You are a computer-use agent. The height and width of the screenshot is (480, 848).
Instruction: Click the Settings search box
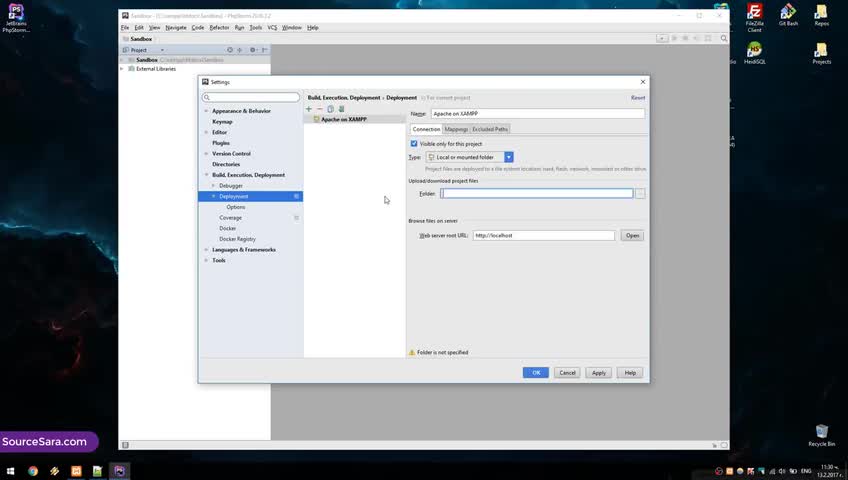250,97
